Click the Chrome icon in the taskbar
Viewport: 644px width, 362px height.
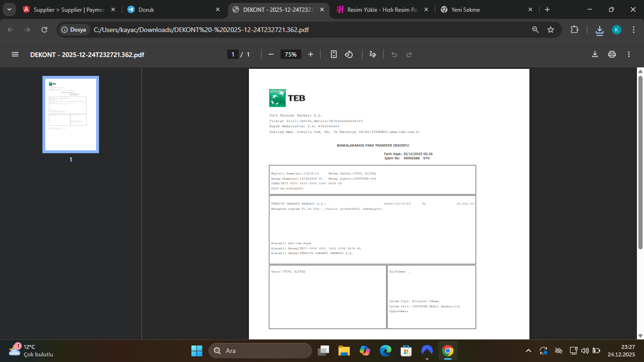pyautogui.click(x=448, y=351)
